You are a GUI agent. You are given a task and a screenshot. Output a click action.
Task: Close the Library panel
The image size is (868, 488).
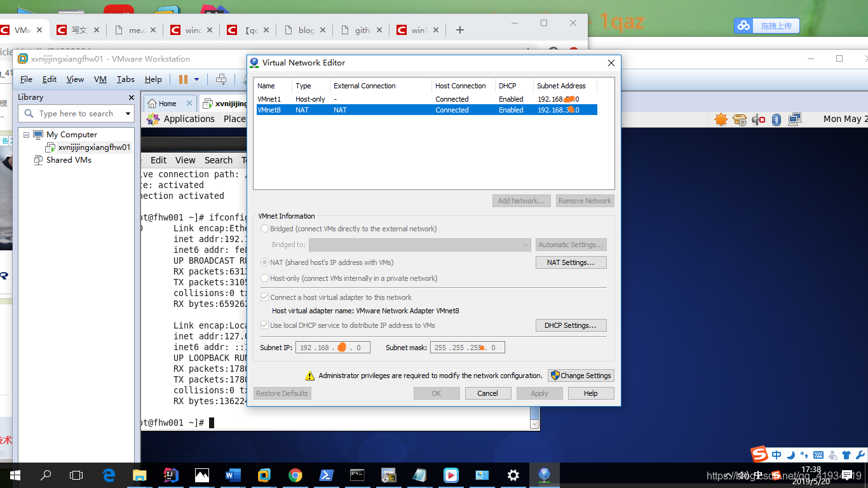[132, 97]
